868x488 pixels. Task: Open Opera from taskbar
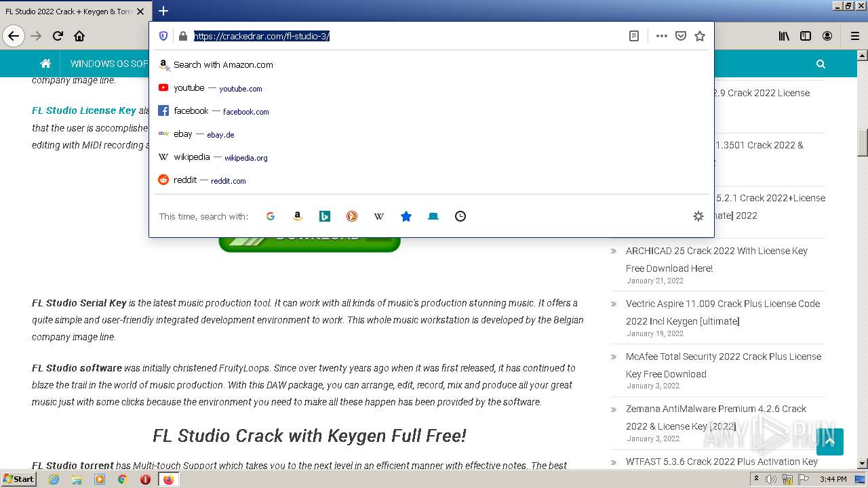(145, 479)
